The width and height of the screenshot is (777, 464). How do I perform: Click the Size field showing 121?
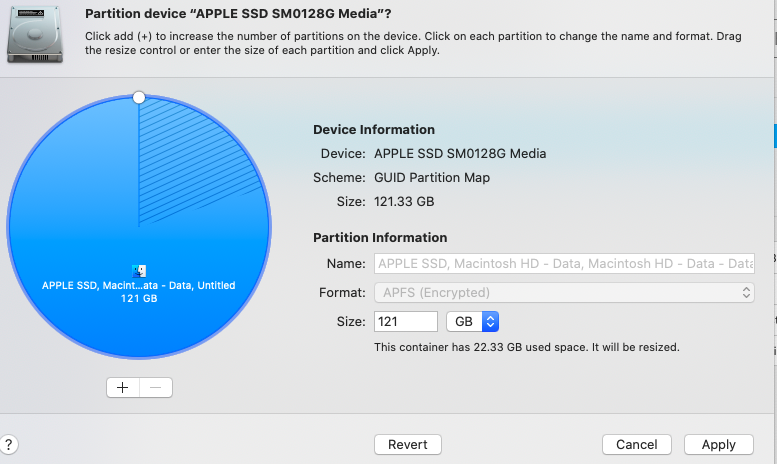tap(406, 322)
